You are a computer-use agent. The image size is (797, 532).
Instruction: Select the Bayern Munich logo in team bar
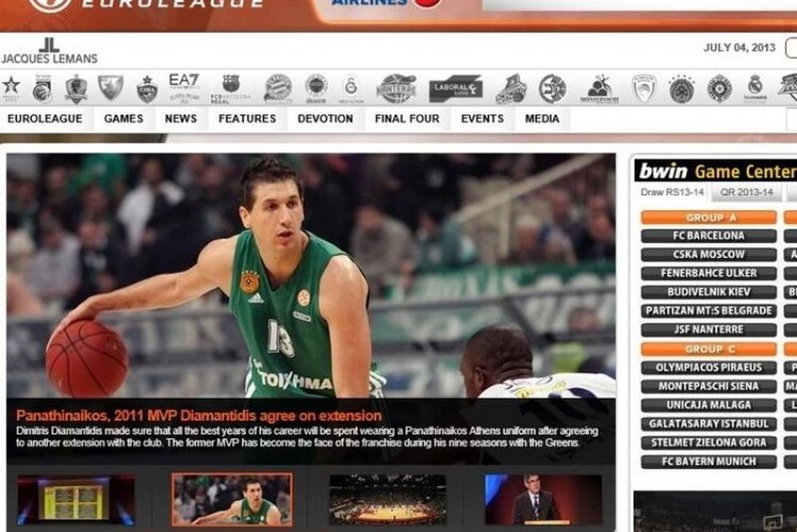point(278,88)
